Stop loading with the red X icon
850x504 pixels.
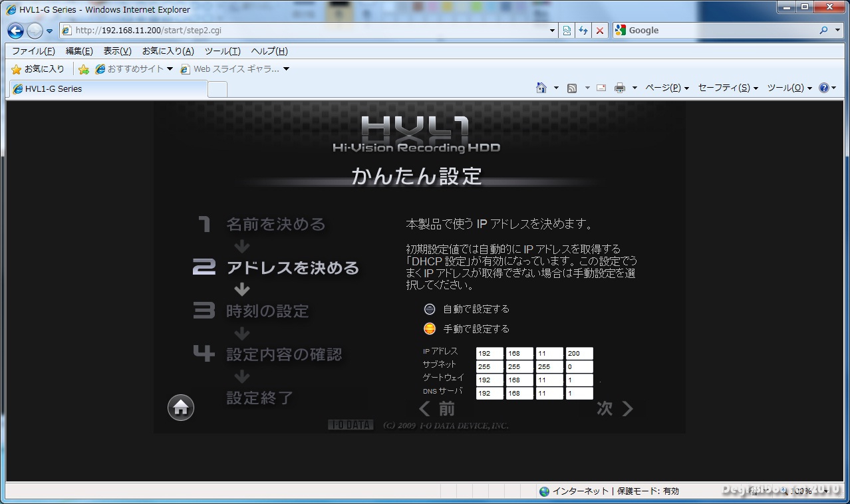click(600, 30)
